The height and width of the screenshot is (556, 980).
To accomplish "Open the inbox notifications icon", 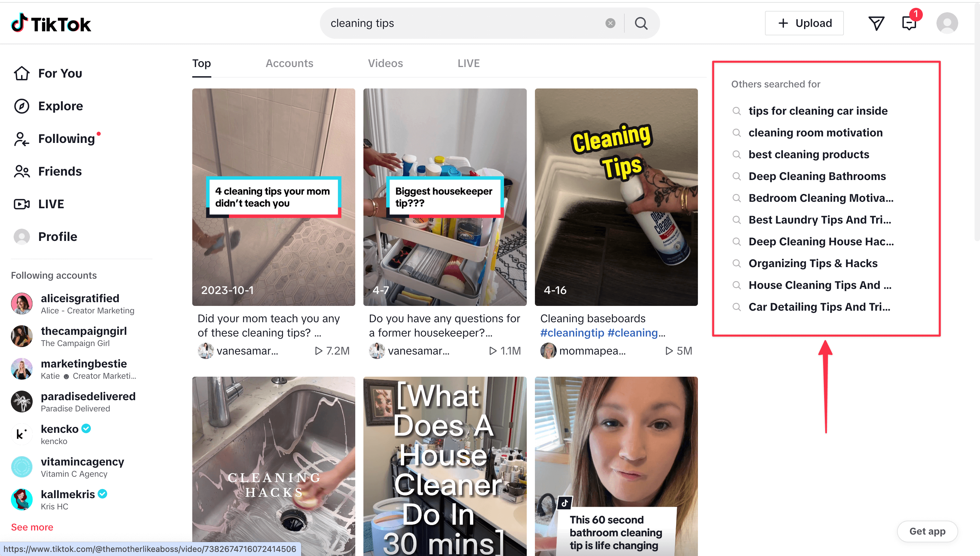I will tap(909, 23).
